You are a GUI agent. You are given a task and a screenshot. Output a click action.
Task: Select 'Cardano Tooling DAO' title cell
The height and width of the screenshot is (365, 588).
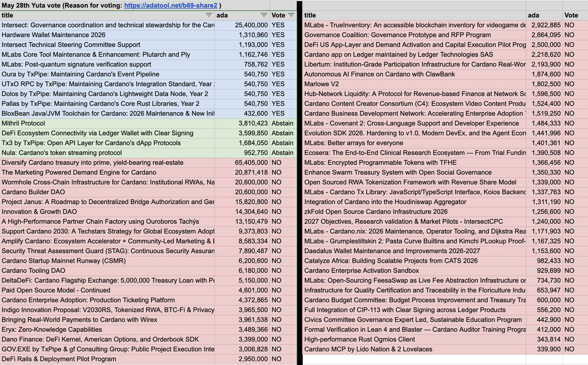107,270
